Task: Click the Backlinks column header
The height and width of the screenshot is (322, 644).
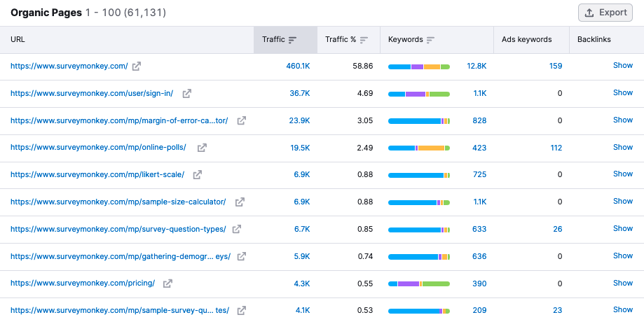Action: [x=594, y=40]
